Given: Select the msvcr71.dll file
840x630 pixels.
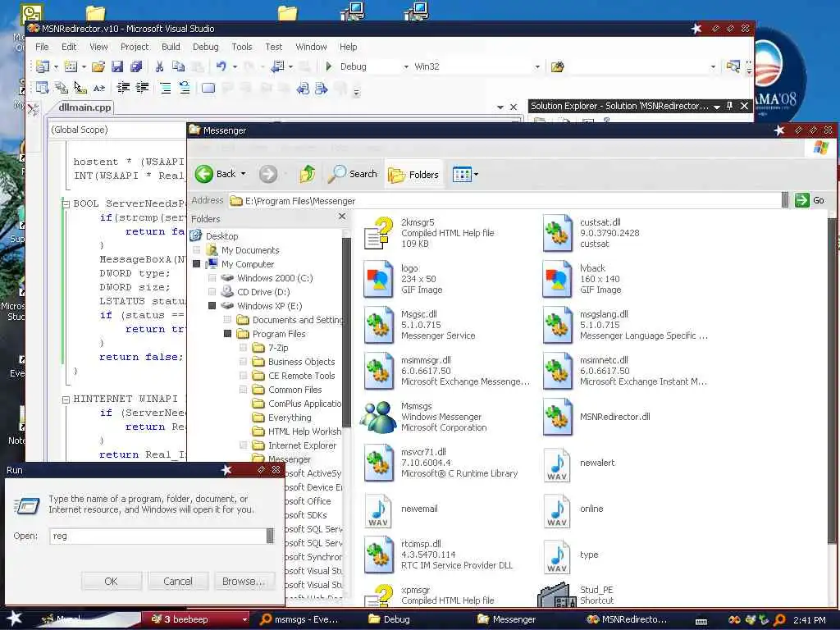Looking at the screenshot, I should coord(441,463).
